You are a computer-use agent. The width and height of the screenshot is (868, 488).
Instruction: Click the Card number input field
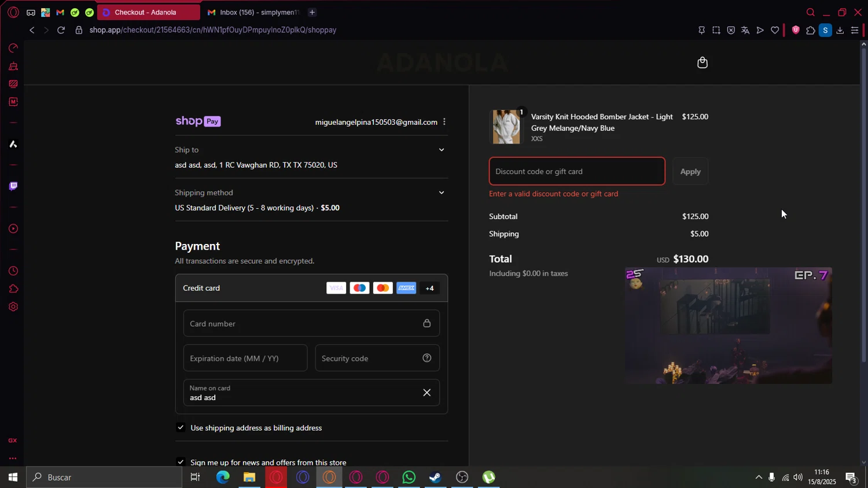[x=311, y=323]
